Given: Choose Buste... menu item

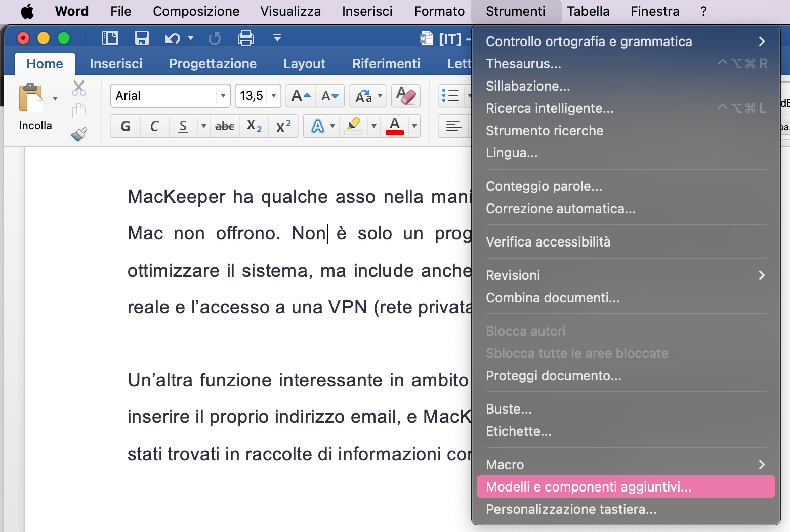Looking at the screenshot, I should 626,409.
